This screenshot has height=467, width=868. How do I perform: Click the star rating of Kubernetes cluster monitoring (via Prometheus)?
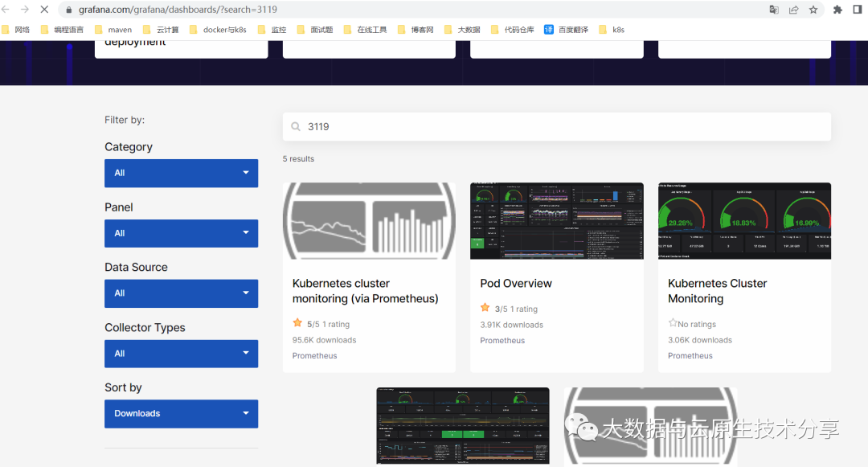click(297, 323)
